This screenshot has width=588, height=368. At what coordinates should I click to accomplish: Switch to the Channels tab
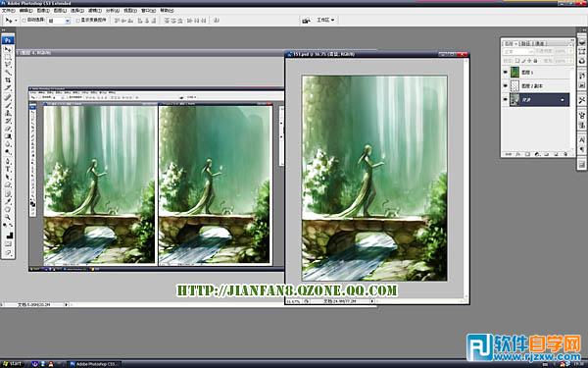tap(539, 43)
